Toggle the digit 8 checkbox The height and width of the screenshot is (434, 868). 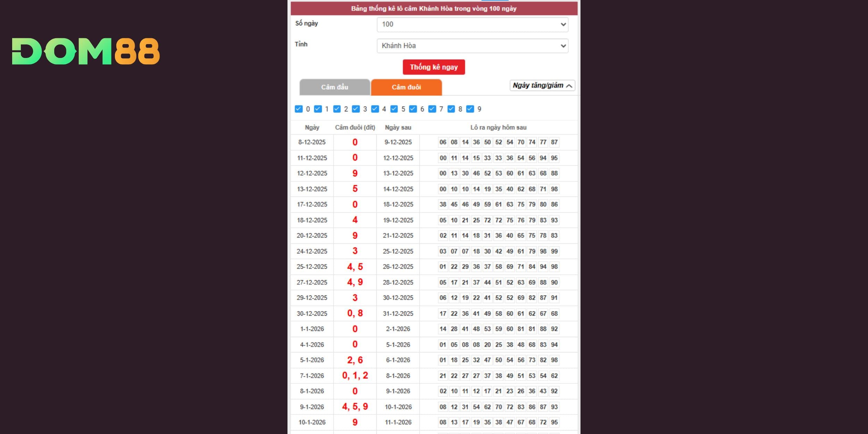451,109
